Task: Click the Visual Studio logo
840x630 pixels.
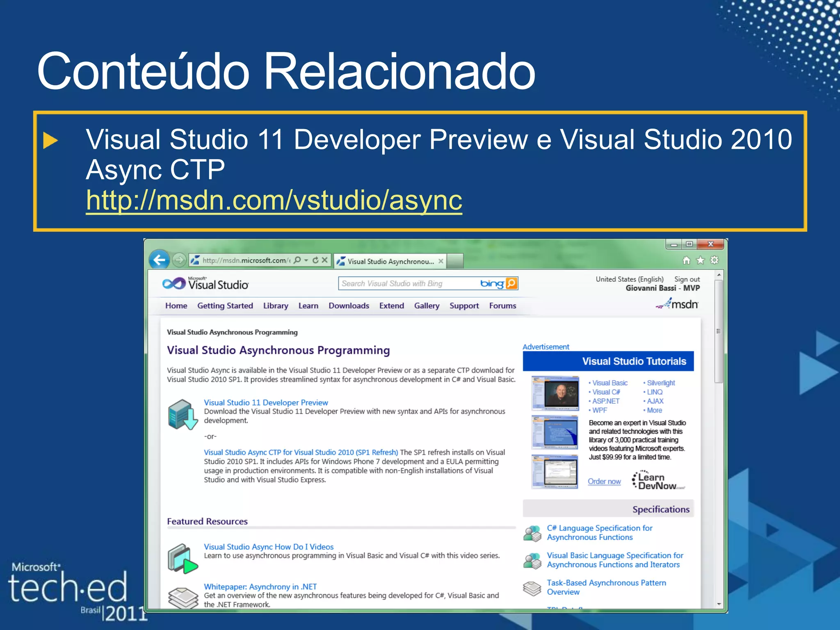Action: tap(205, 283)
